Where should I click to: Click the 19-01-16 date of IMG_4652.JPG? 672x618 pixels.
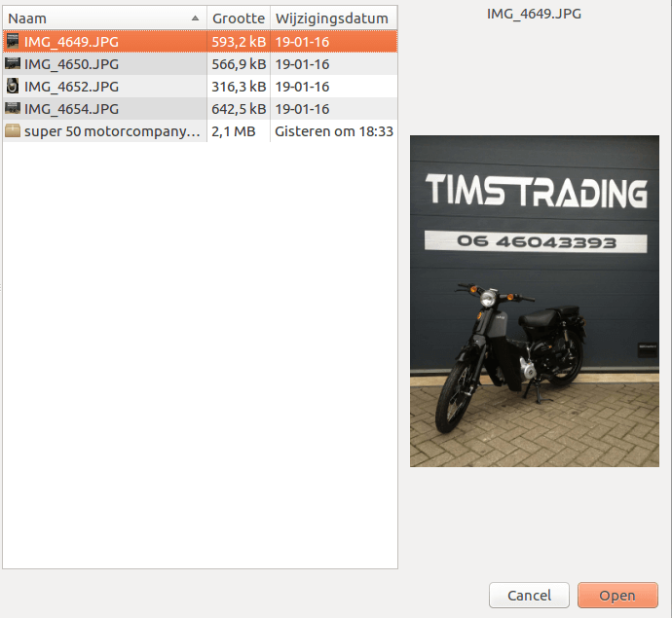(x=302, y=87)
